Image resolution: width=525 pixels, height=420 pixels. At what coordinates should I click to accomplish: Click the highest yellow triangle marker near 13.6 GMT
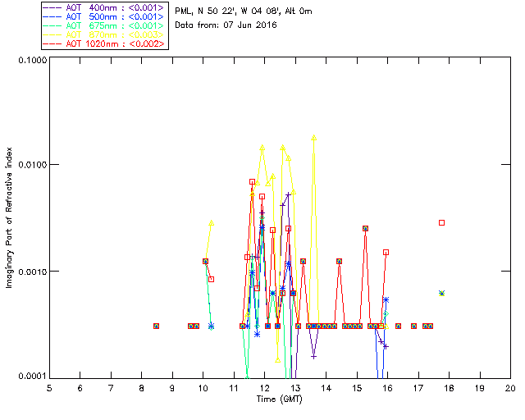coord(314,138)
